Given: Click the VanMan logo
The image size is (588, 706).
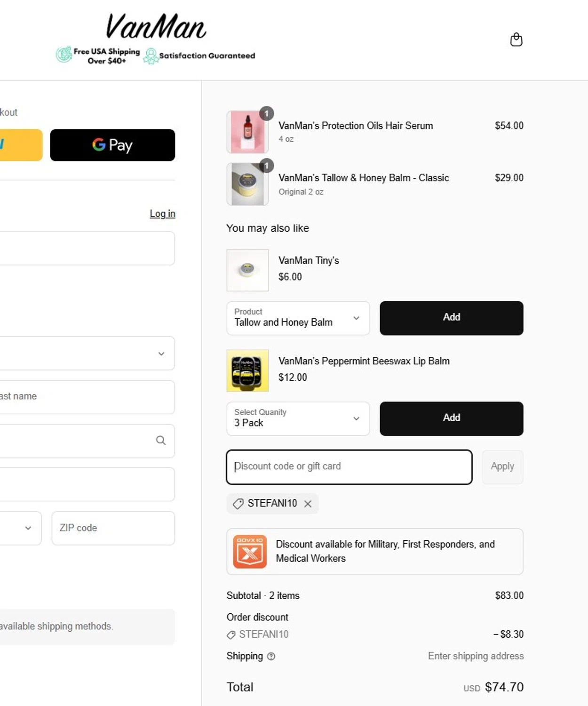Looking at the screenshot, I should (156, 26).
